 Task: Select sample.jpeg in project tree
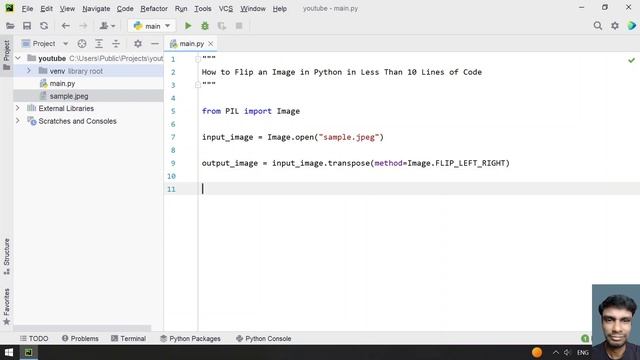(x=69, y=96)
